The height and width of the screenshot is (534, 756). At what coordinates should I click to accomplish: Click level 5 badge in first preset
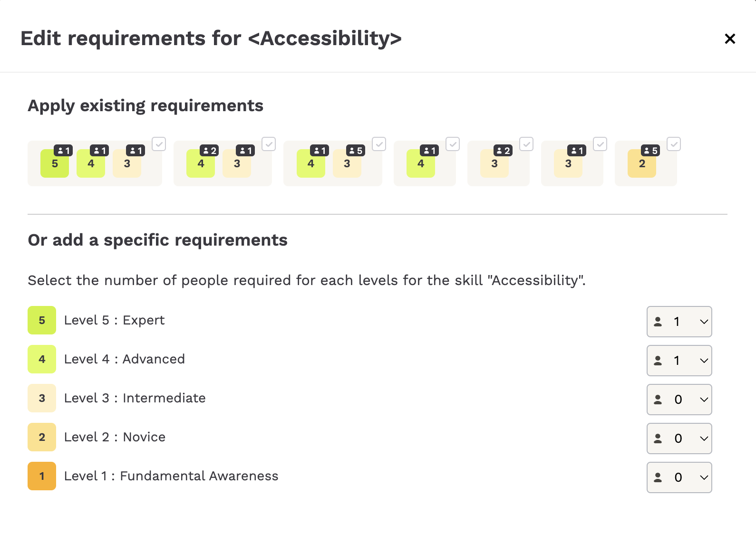point(55,163)
